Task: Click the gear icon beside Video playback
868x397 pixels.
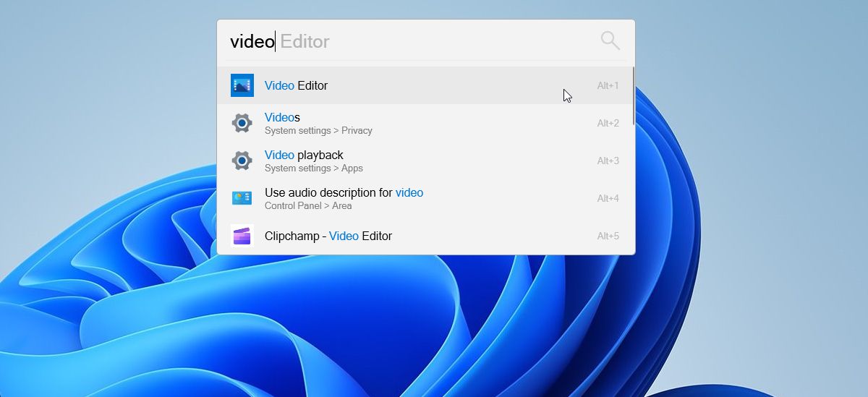Action: point(242,161)
